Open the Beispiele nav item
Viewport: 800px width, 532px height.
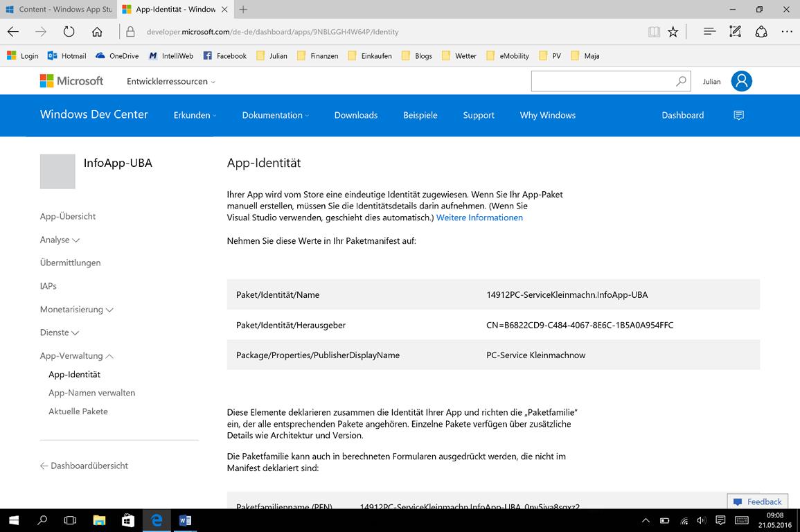420,115
